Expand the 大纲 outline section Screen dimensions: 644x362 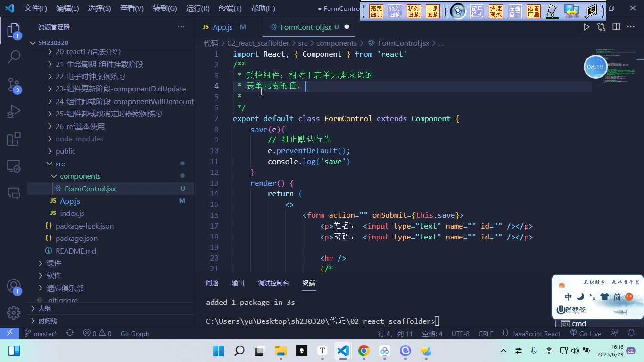coord(33,308)
